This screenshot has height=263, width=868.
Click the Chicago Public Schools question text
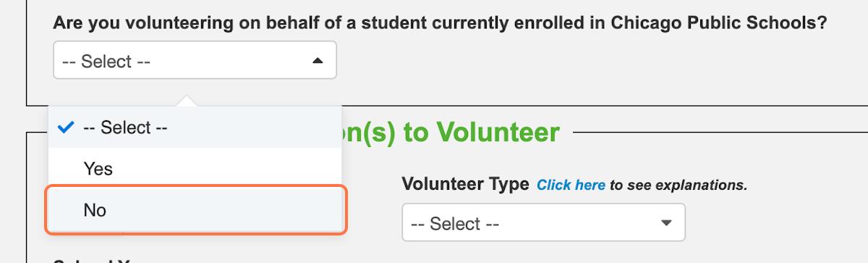click(x=440, y=23)
